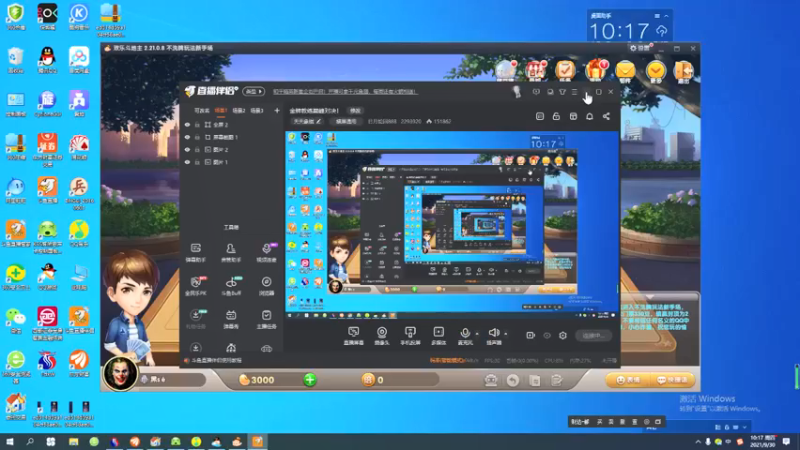Open the announcement link in companion title bar
800x450 pixels.
pos(344,92)
